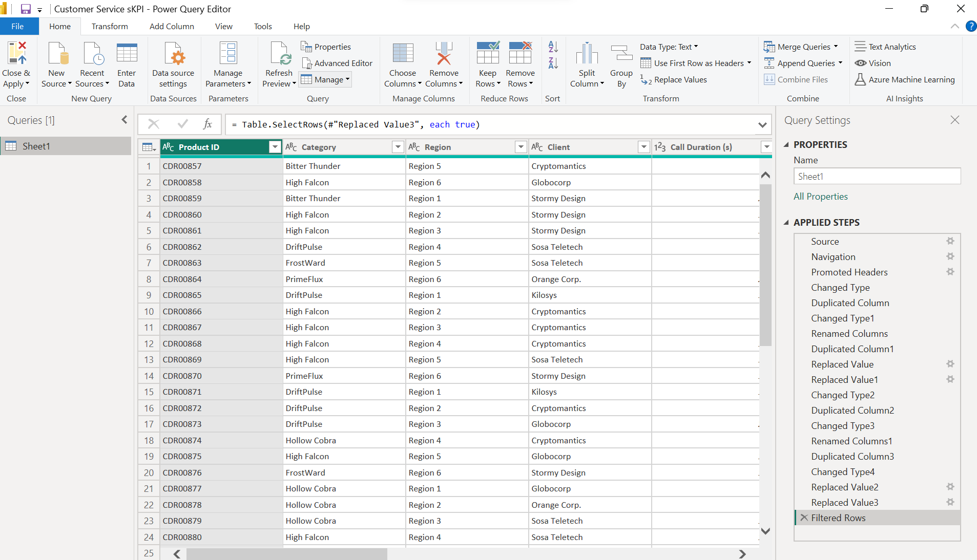Viewport: 977px width, 560px height.
Task: Open query Properties
Action: [x=326, y=47]
